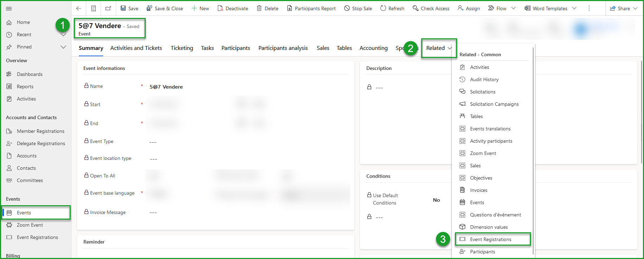The height and width of the screenshot is (259, 644).
Task: Open record in new window icon
Action: coord(108,8)
